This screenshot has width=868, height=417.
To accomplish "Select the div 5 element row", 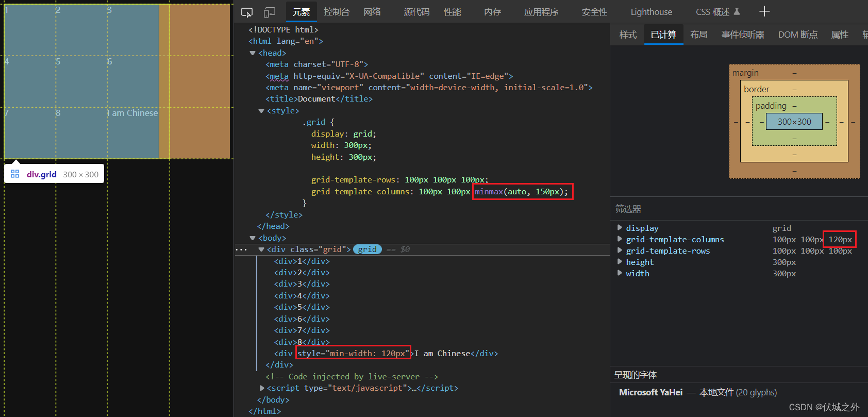I will click(302, 307).
